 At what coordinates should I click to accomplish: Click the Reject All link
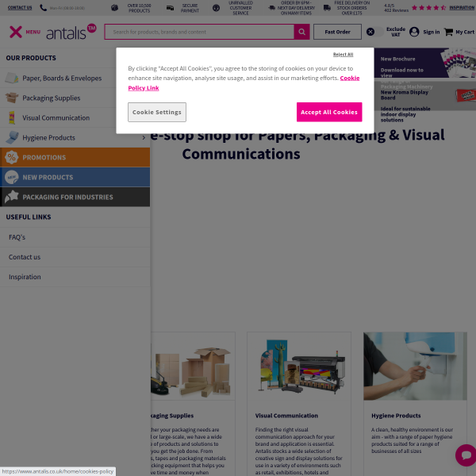[343, 54]
